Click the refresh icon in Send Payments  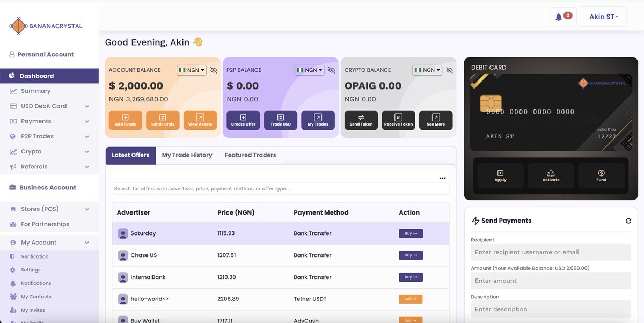(x=628, y=221)
